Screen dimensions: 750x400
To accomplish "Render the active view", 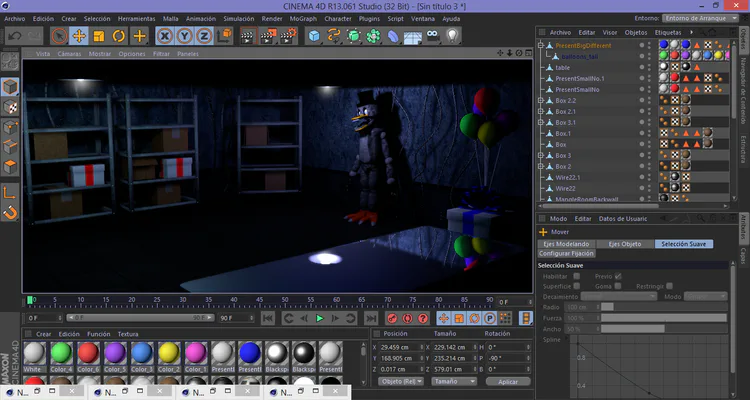I will coord(248,36).
